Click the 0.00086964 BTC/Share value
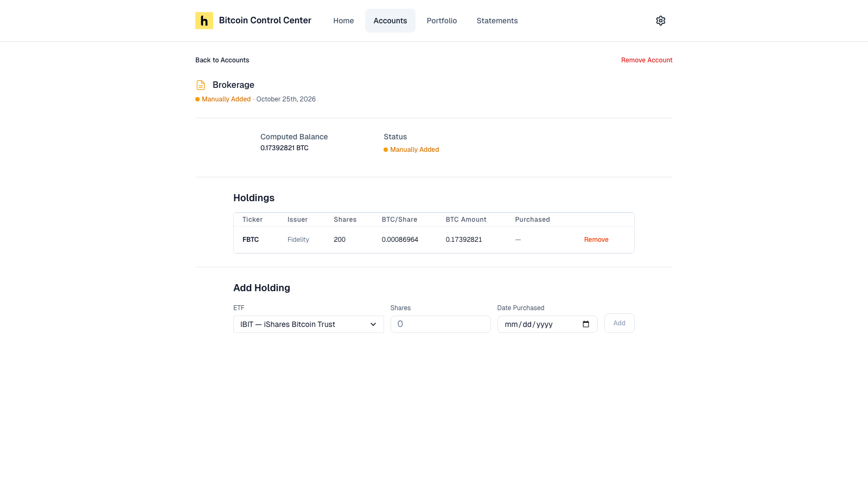Screen dimensions: 868x488 [400, 240]
